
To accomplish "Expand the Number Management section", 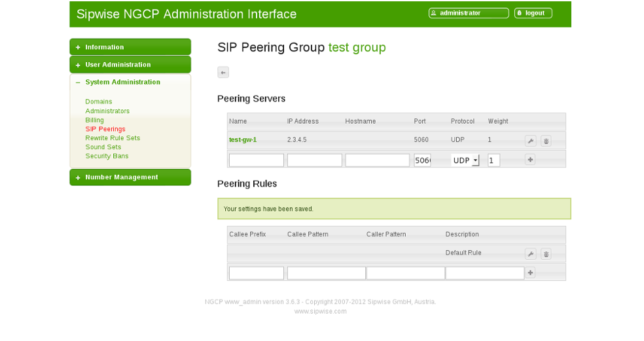I will 130,177.
